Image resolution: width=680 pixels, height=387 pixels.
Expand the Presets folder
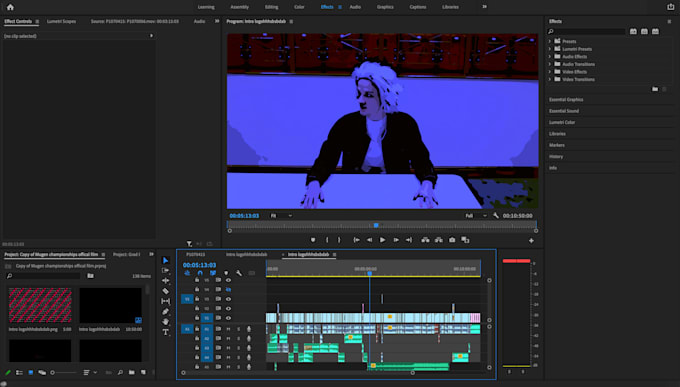550,41
